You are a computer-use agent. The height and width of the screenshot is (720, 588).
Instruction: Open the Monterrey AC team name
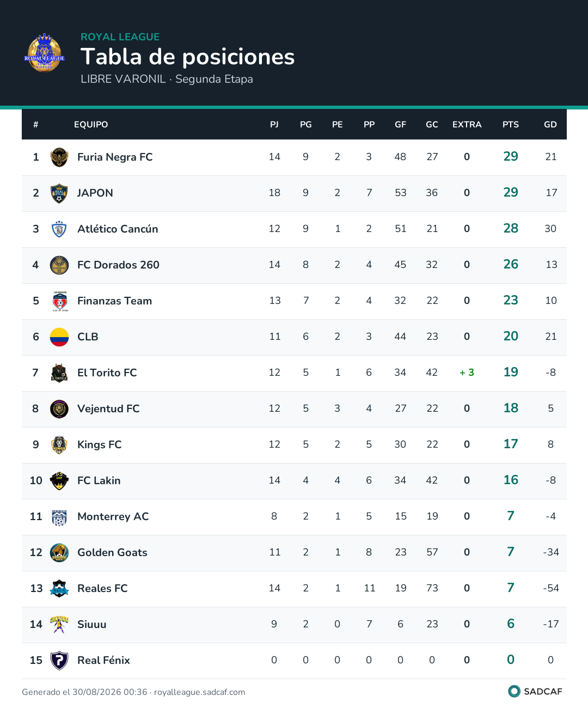click(x=113, y=516)
